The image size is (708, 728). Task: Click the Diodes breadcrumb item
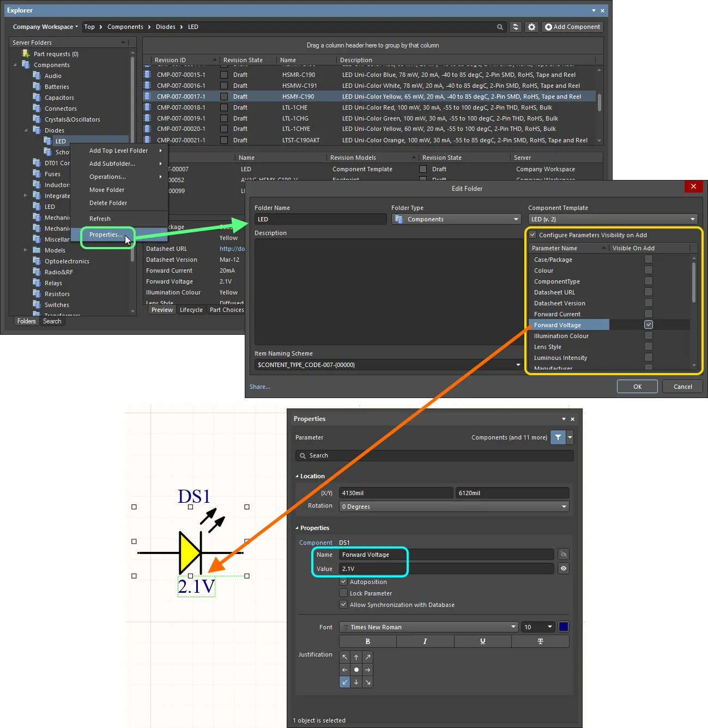pos(166,27)
